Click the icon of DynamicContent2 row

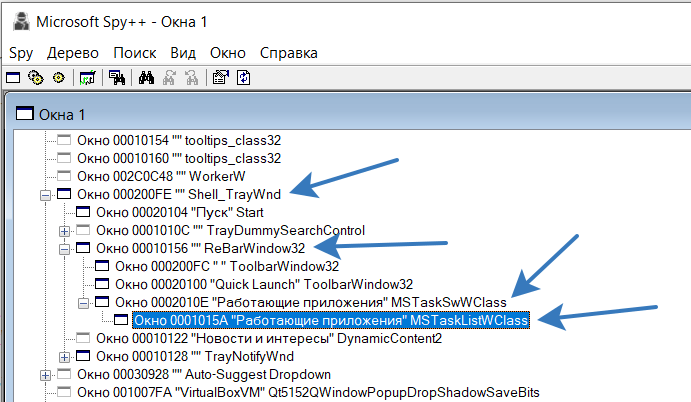click(83, 338)
